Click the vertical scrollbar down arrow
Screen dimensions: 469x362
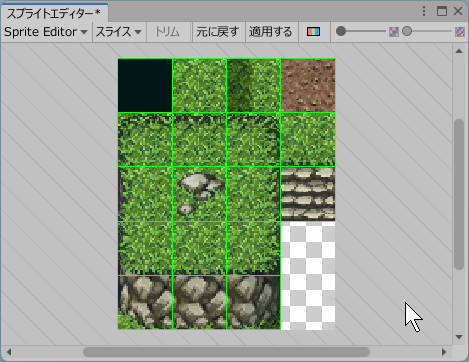(459, 337)
